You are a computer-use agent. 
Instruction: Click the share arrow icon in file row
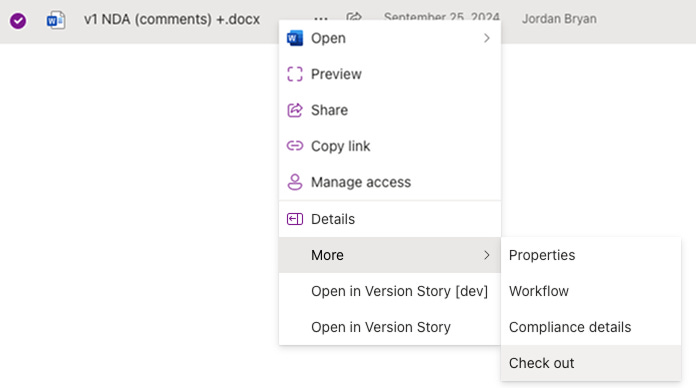(354, 17)
